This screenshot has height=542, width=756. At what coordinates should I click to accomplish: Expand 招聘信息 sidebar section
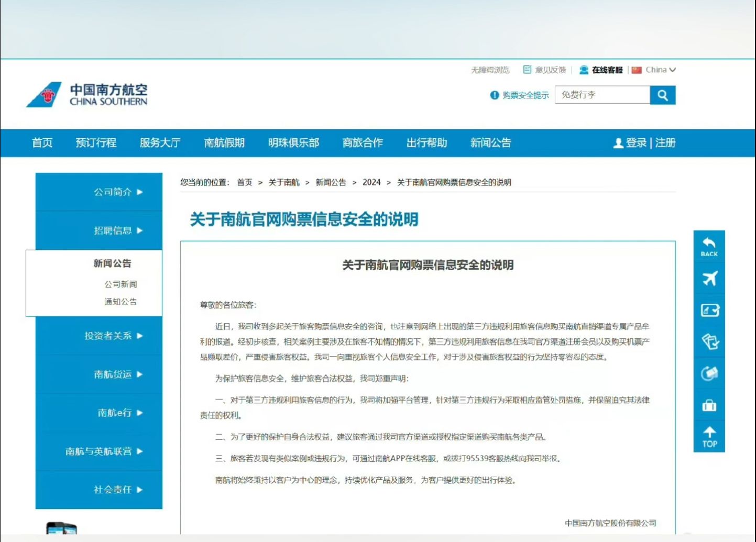(x=99, y=230)
